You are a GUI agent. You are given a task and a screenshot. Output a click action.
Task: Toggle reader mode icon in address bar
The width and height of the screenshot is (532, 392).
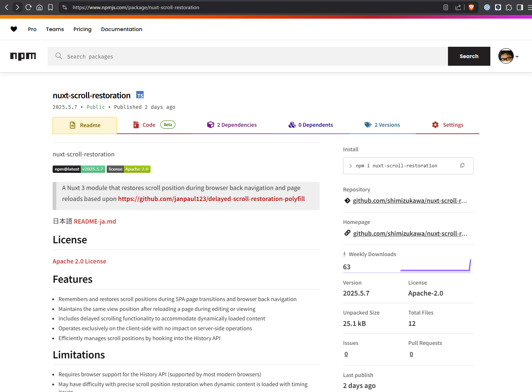click(x=446, y=7)
